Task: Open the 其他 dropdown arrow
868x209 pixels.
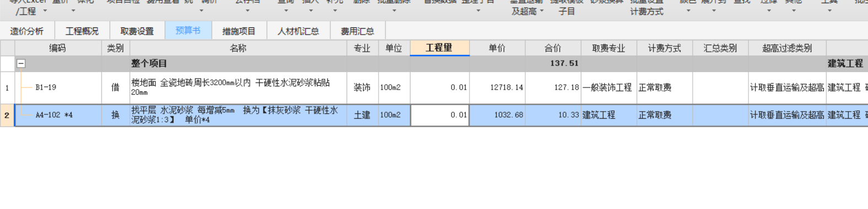Action: point(794,11)
